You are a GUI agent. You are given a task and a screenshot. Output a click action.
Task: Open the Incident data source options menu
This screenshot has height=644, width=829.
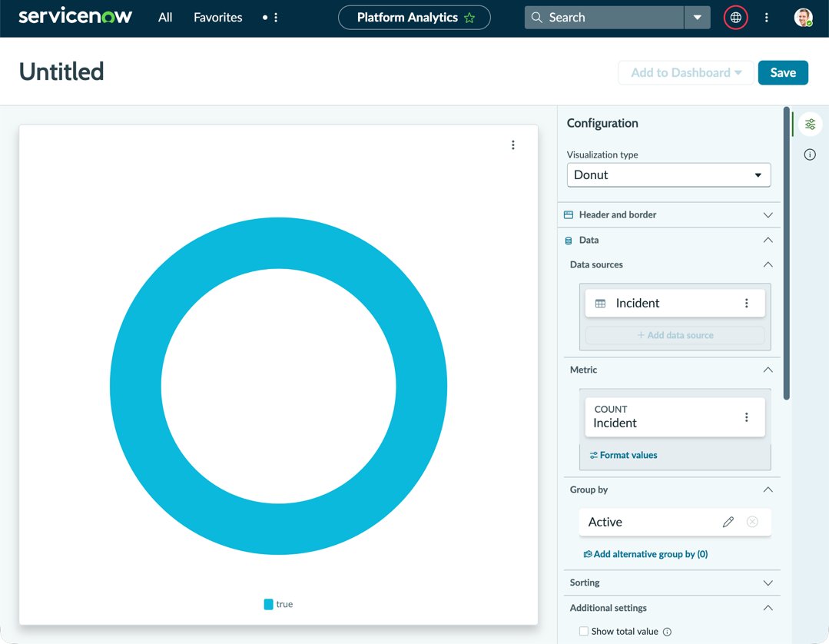tap(747, 303)
